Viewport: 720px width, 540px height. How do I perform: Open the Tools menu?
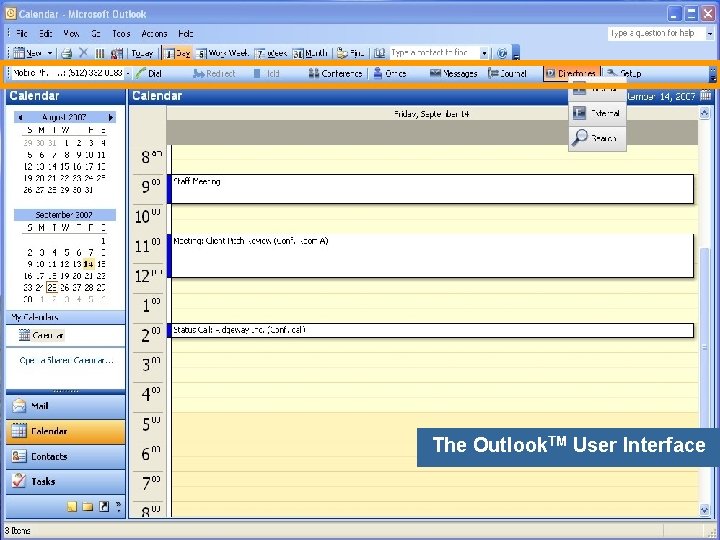[121, 34]
